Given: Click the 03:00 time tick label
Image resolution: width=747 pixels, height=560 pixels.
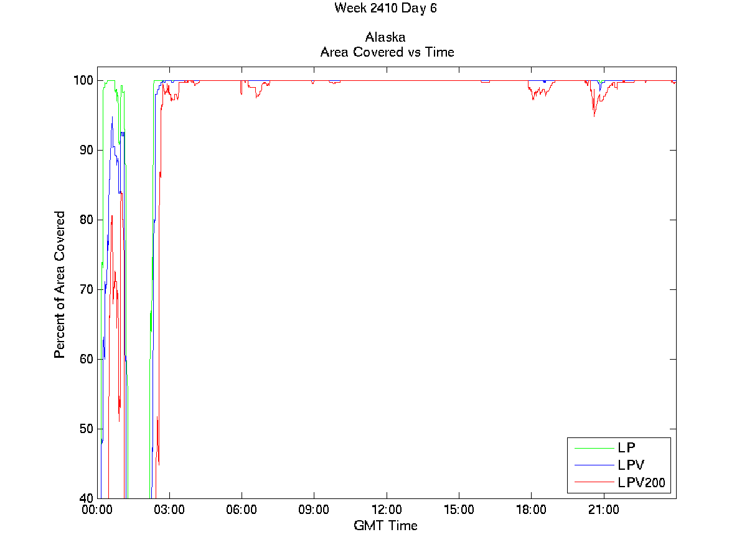Looking at the screenshot, I should (169, 510).
